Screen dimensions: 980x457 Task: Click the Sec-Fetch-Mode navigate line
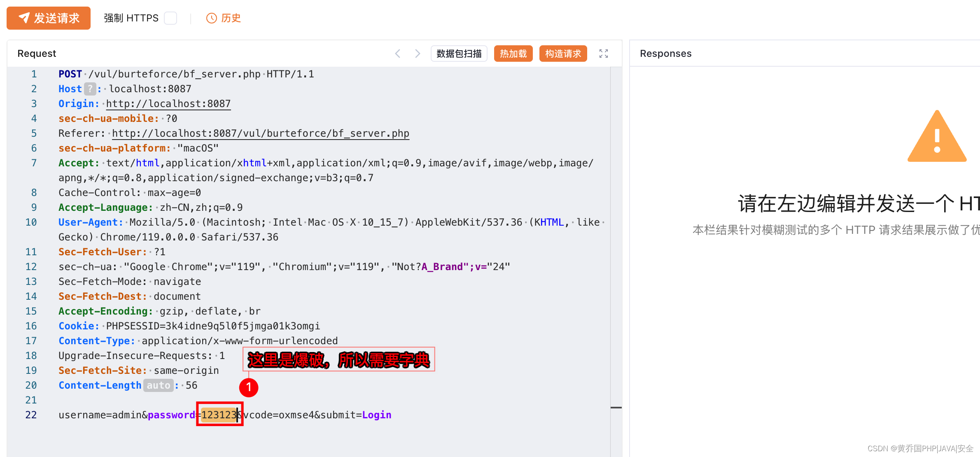pos(130,282)
